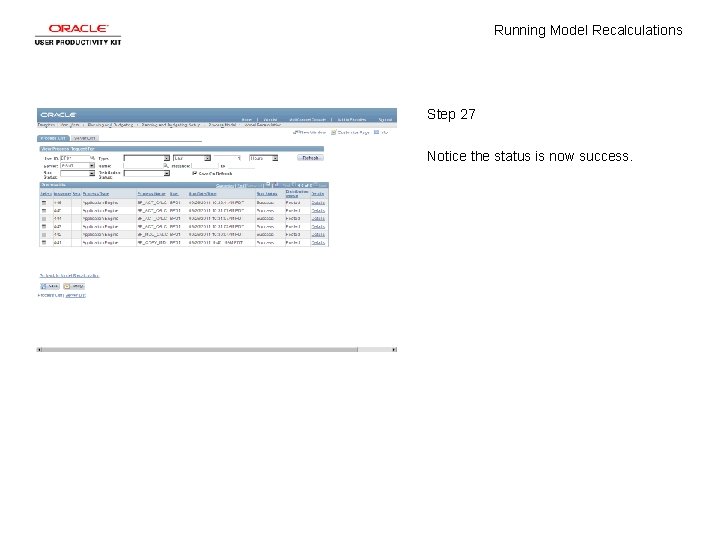Click horizontal scrollbar right arrow

coord(394,350)
